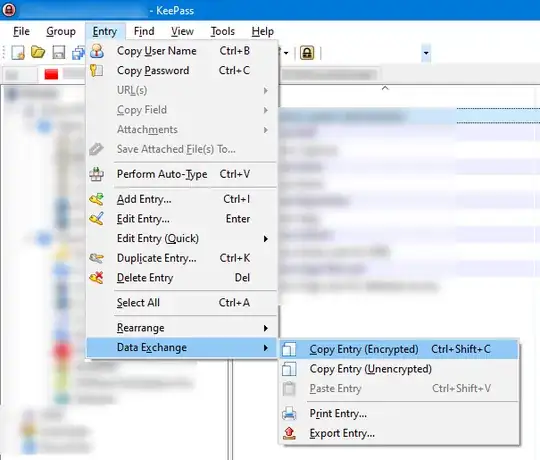
Task: Click the Duplicate Entry keys icon
Action: point(96,258)
